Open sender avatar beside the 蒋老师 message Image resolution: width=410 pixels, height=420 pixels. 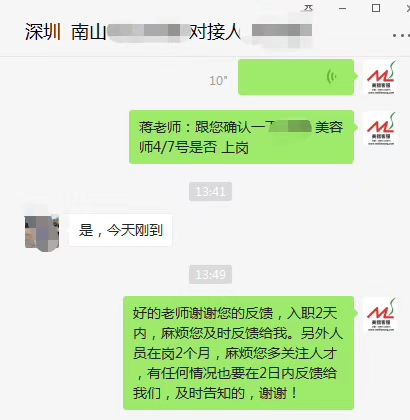[x=381, y=129]
